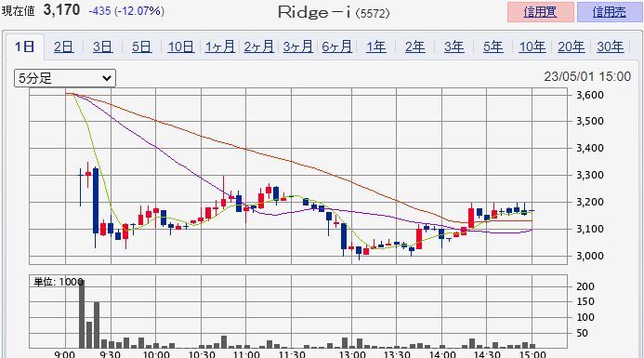Choose the 20年 chart range

(572, 46)
